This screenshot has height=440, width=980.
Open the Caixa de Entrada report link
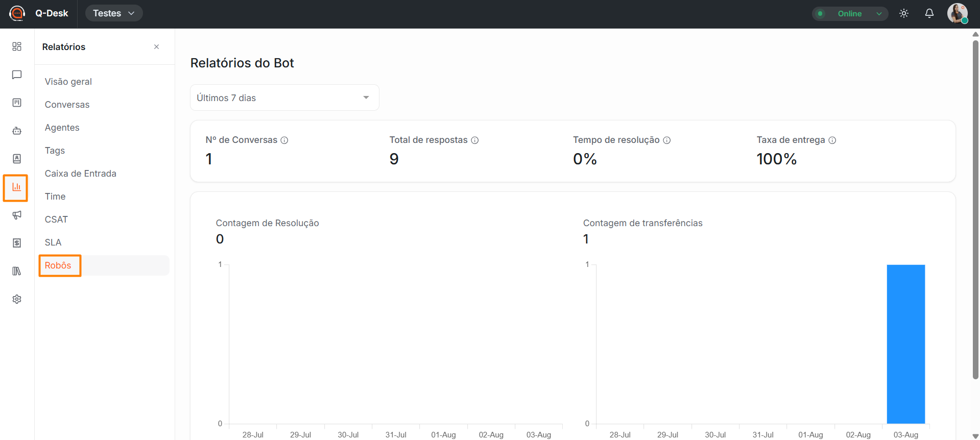point(81,174)
